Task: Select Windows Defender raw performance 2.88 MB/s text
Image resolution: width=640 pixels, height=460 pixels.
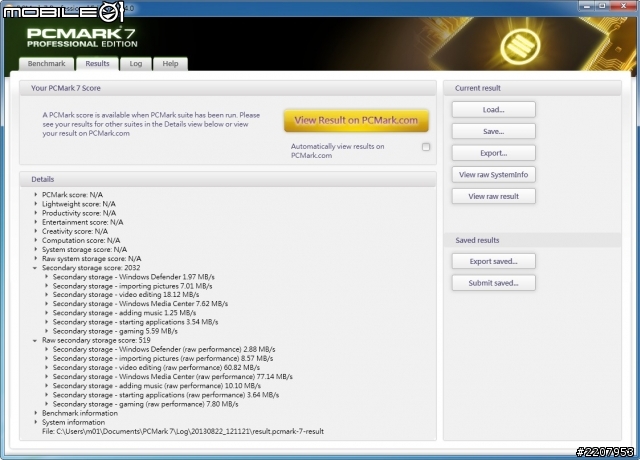Action: click(x=164, y=349)
